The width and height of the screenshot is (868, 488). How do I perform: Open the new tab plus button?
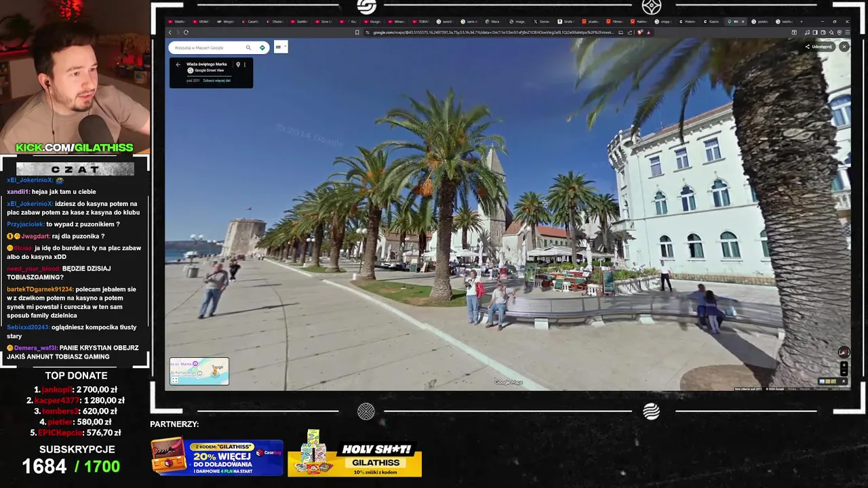pyautogui.click(x=802, y=22)
